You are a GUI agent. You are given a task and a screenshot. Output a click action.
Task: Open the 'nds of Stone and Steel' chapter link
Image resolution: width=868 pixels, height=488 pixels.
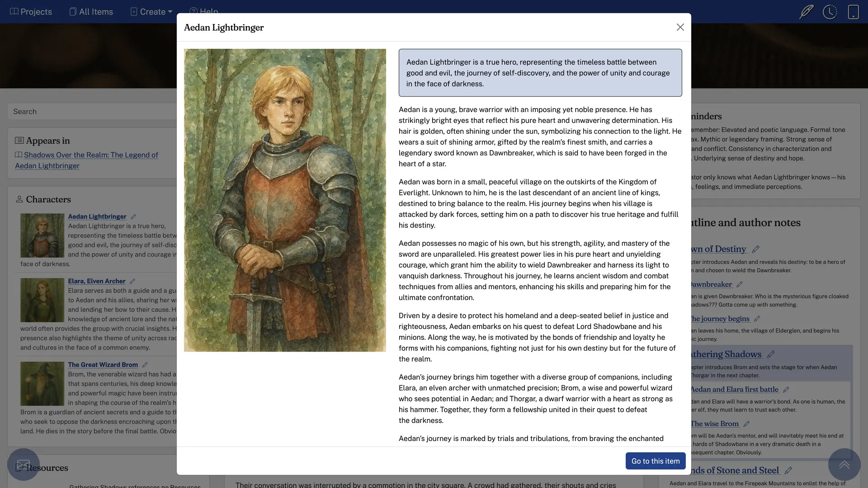[735, 470]
